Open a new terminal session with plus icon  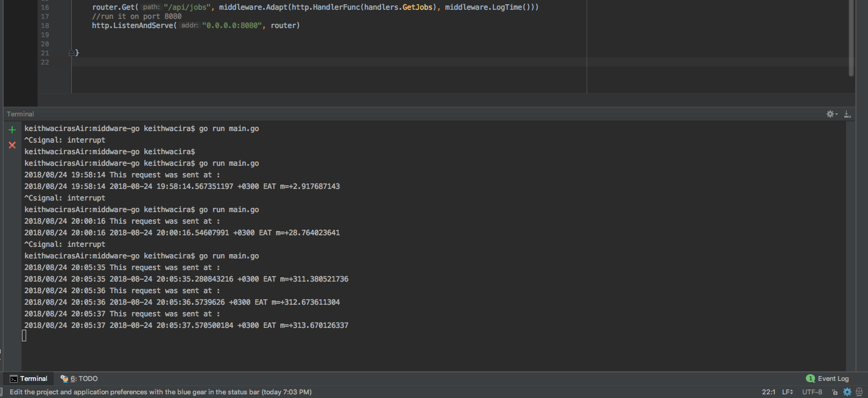(x=12, y=130)
